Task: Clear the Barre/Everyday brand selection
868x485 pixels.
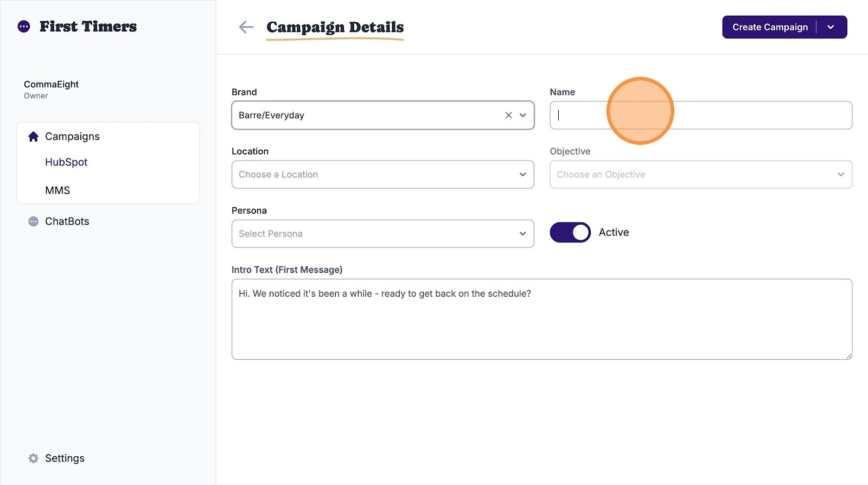Action: (x=508, y=115)
